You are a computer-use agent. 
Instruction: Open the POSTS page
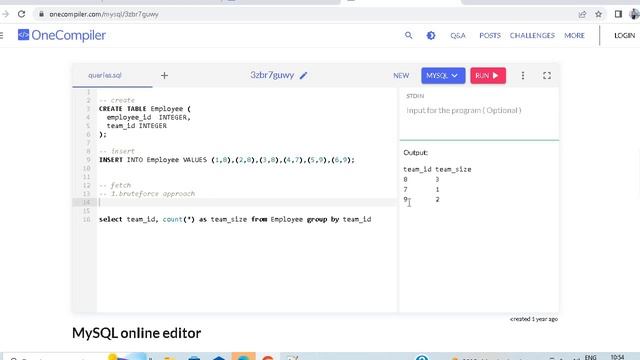point(490,36)
